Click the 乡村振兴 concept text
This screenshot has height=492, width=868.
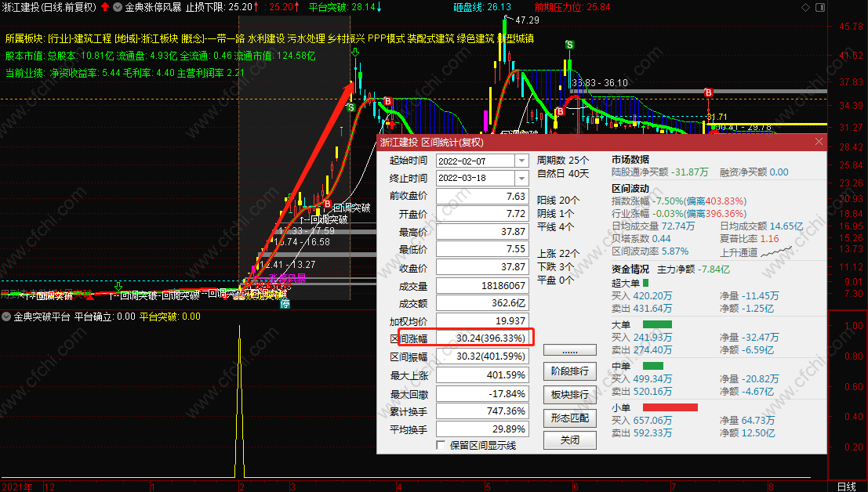(346, 38)
